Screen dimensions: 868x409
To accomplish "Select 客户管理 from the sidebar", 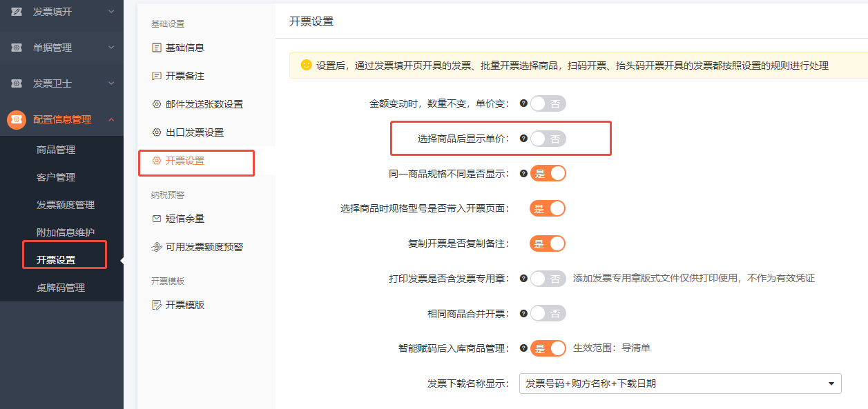I will point(56,177).
